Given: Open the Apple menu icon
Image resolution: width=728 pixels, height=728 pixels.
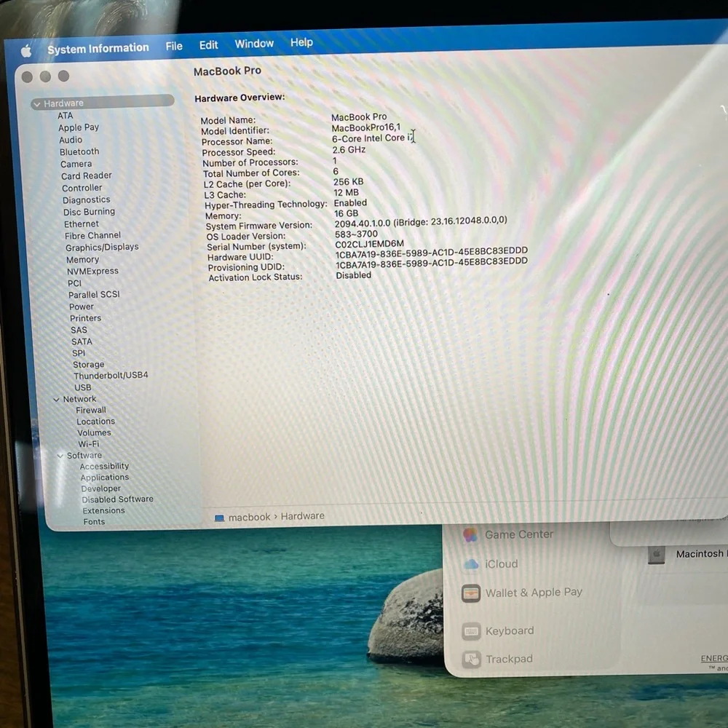Looking at the screenshot, I should [x=26, y=50].
